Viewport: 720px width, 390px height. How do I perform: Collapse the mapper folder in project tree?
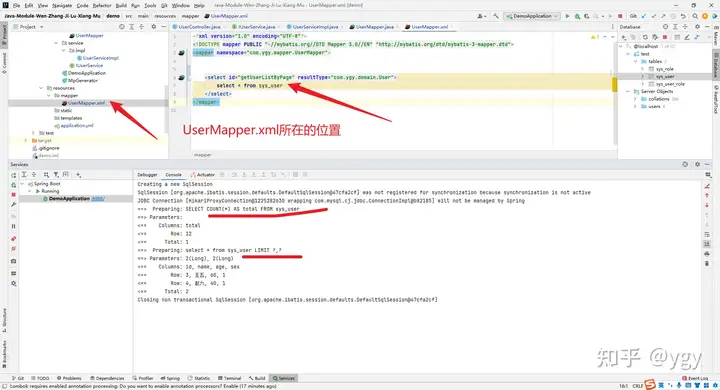coord(49,96)
